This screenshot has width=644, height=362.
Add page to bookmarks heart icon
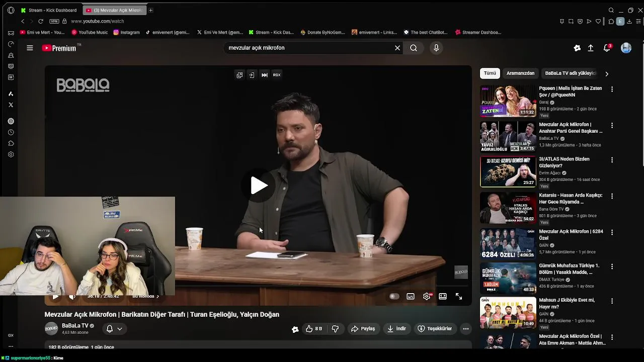tap(598, 21)
